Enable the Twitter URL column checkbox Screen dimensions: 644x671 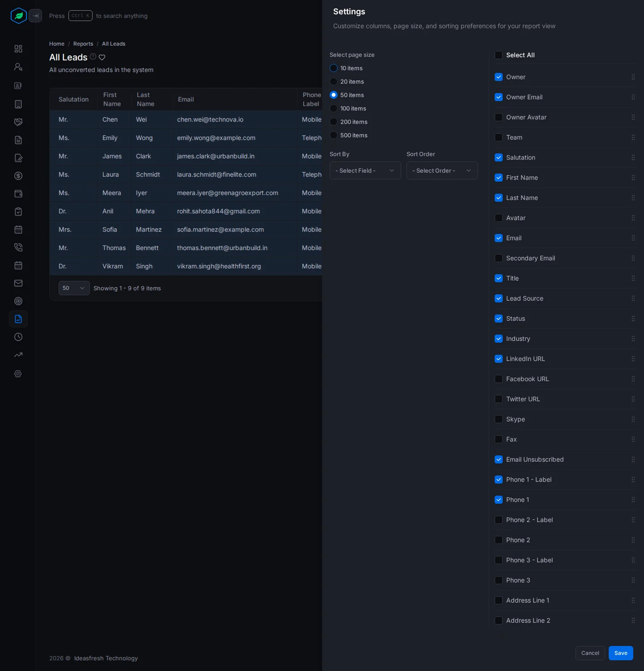point(499,399)
